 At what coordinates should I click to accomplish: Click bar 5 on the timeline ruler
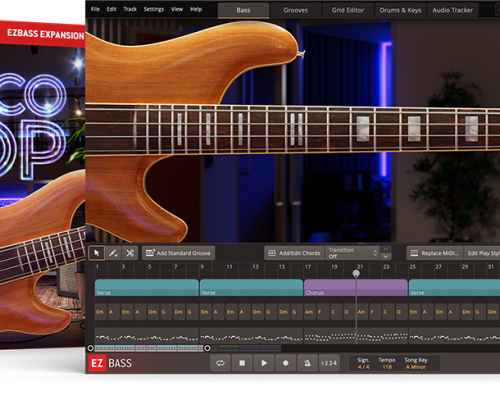click(x=150, y=267)
